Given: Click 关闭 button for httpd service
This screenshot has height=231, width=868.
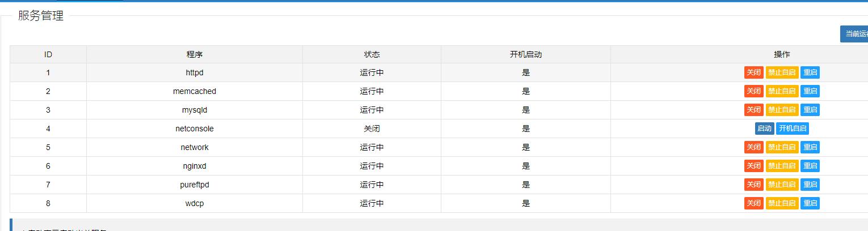Looking at the screenshot, I should pyautogui.click(x=753, y=72).
